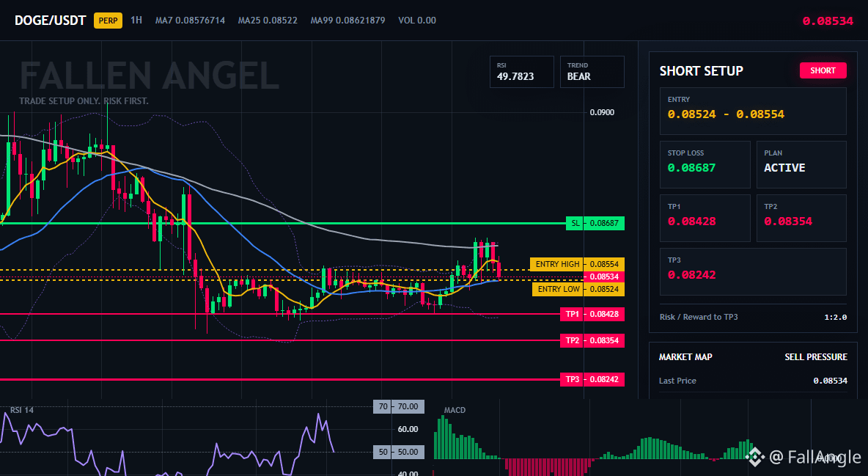Click the TREND BEAR info box
Image resolution: width=868 pixels, height=476 pixels.
click(x=592, y=71)
